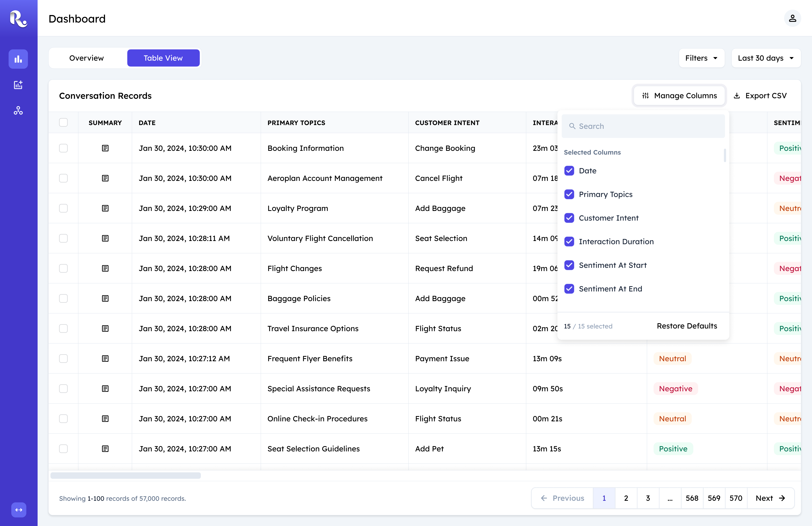Expand the Filters dropdown
Viewport: 812px width, 526px height.
point(702,58)
